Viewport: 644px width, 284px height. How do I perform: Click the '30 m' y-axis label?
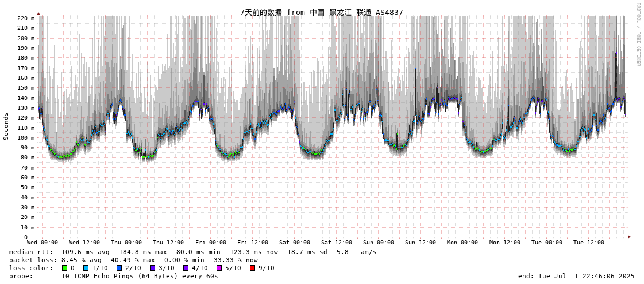click(28, 207)
